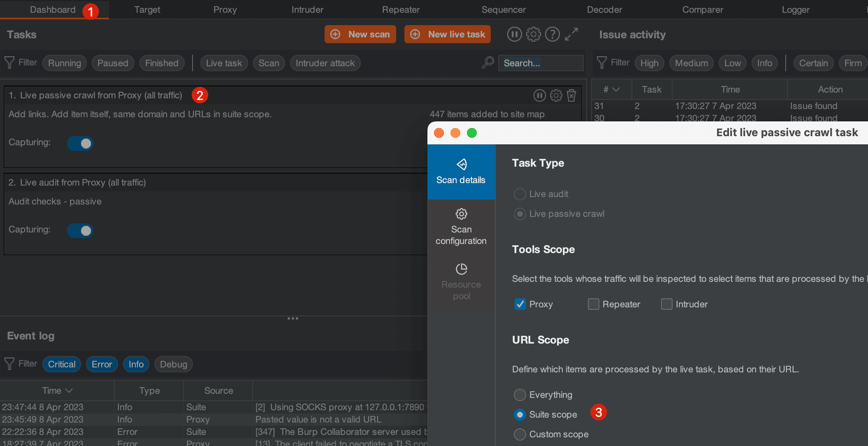
Task: Click the pause icon on task 1
Action: pos(539,95)
